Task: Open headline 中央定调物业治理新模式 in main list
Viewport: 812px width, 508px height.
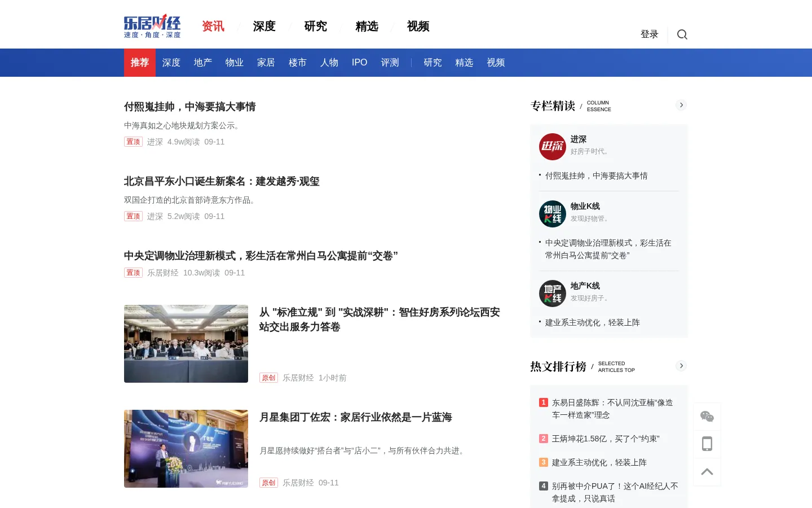Action: coord(261,256)
